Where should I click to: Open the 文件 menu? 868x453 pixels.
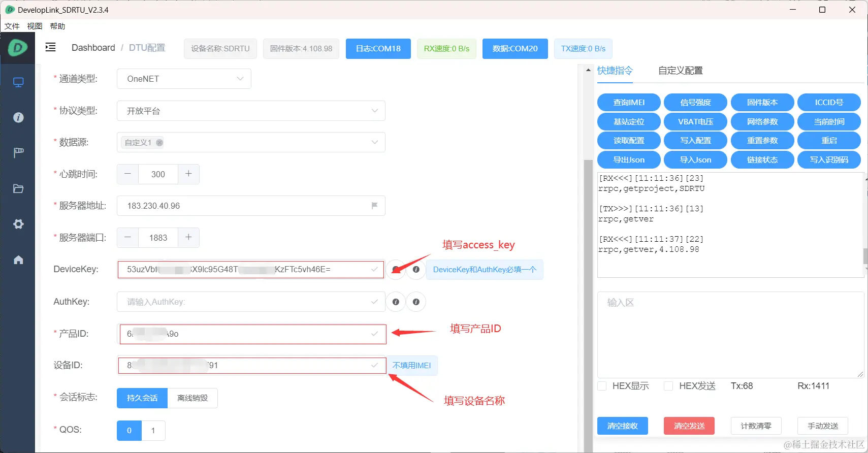12,26
